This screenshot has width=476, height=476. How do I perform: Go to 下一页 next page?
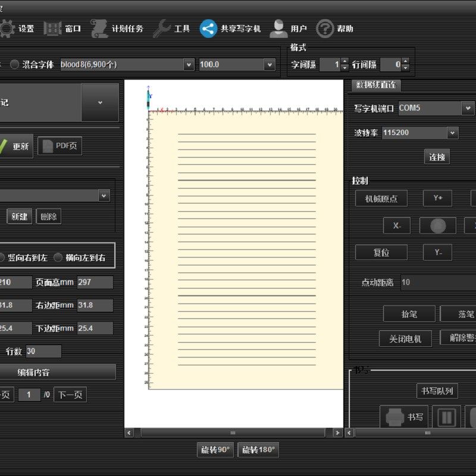(x=70, y=394)
